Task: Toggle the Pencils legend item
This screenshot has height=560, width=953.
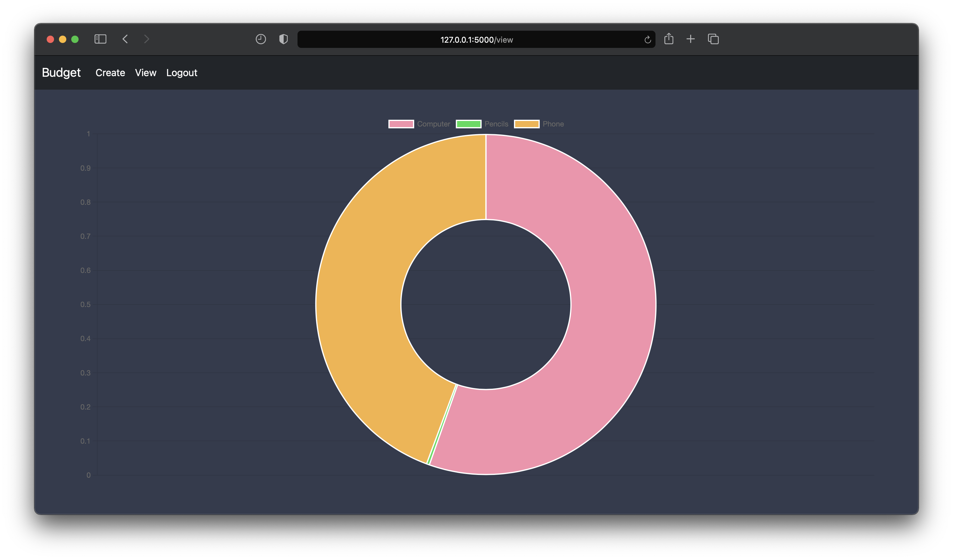Action: pyautogui.click(x=496, y=124)
